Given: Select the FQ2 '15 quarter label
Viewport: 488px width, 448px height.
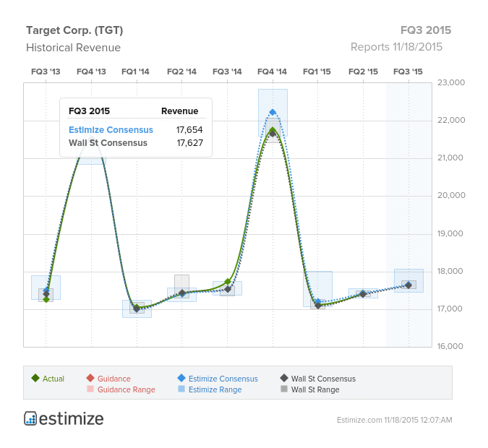Looking at the screenshot, I should [x=363, y=72].
